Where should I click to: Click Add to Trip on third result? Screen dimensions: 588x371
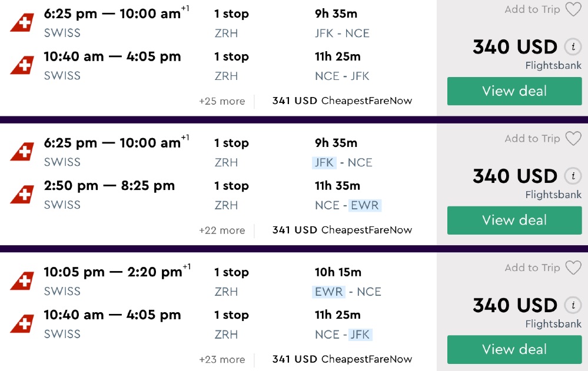[x=532, y=268]
